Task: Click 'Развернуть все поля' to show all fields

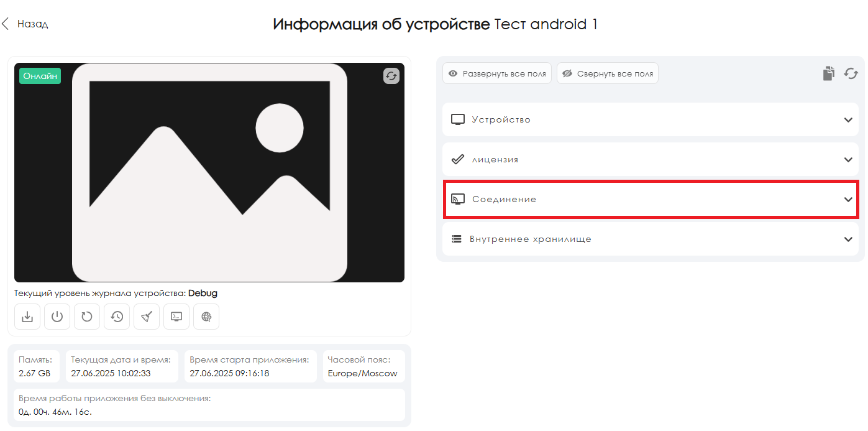Action: [x=497, y=73]
